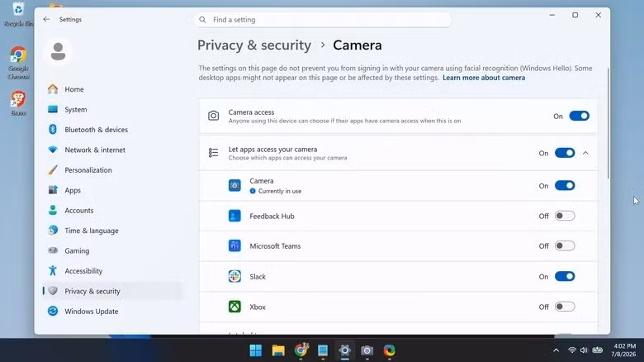Click the volume icon in system tray
The width and height of the screenshot is (644, 362).
click(584, 350)
